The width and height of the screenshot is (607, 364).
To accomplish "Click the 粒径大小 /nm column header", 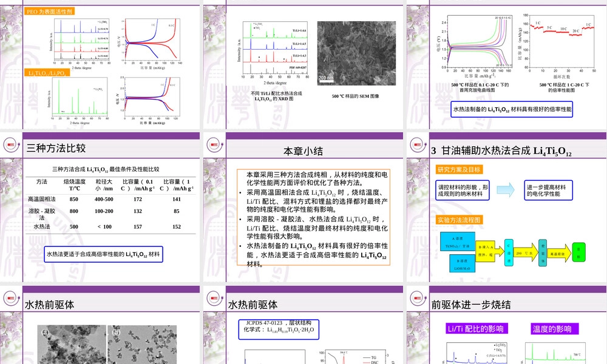I will 104,185.
